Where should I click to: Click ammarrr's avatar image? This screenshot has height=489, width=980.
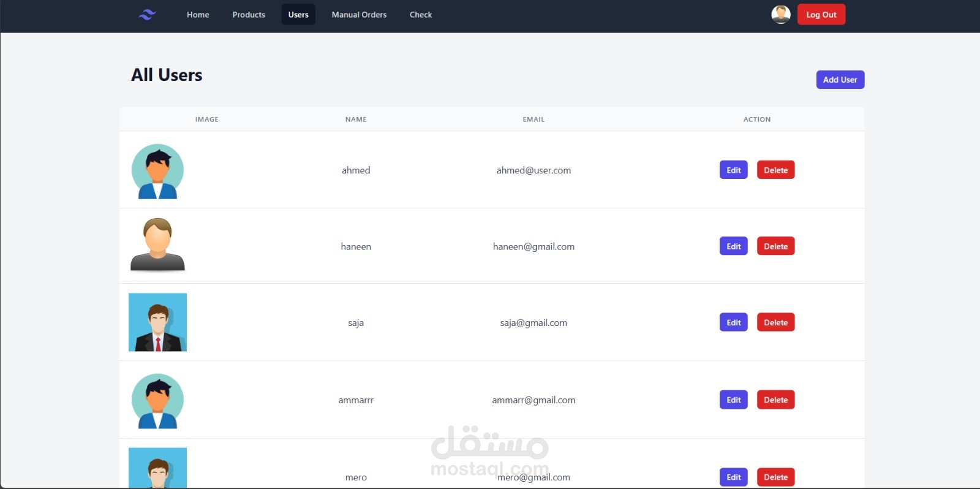(x=157, y=401)
